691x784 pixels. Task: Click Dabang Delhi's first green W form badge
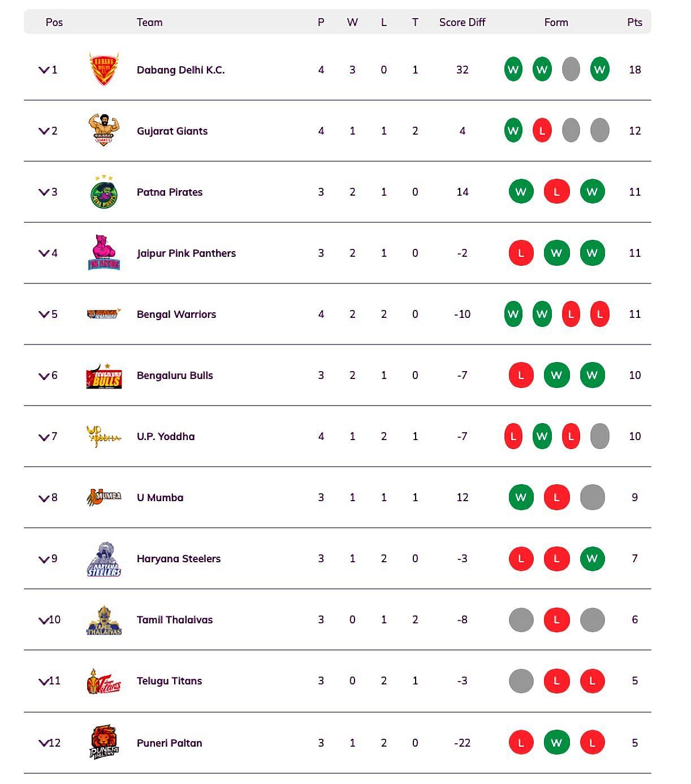click(x=513, y=70)
